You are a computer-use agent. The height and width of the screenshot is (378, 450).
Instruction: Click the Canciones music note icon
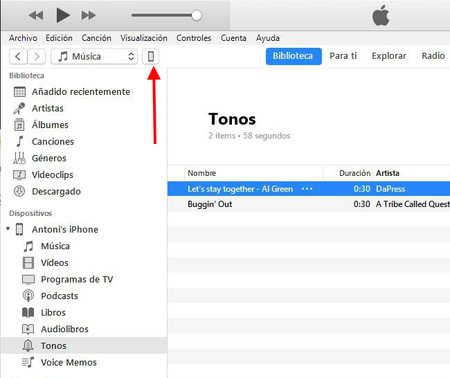pyautogui.click(x=20, y=141)
